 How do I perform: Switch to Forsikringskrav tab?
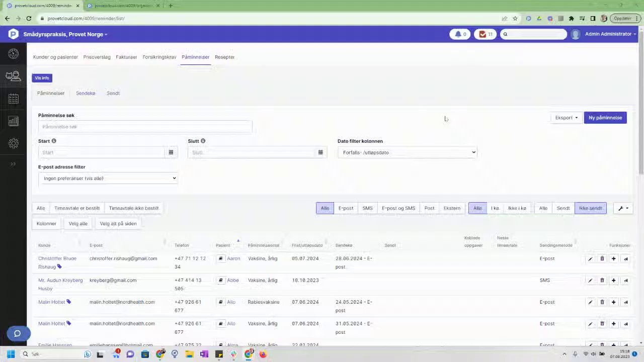159,57
